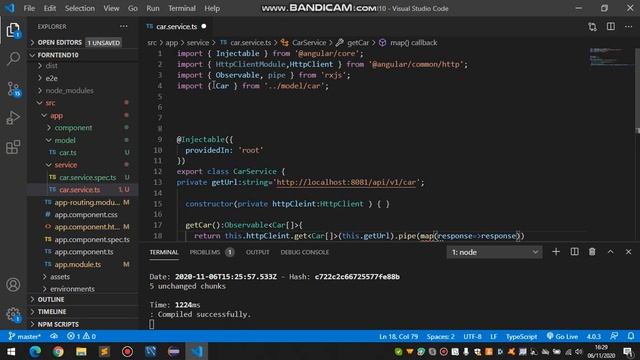Close the terminal panel
Image resolution: width=640 pixels, height=360 pixels.
[x=628, y=252]
